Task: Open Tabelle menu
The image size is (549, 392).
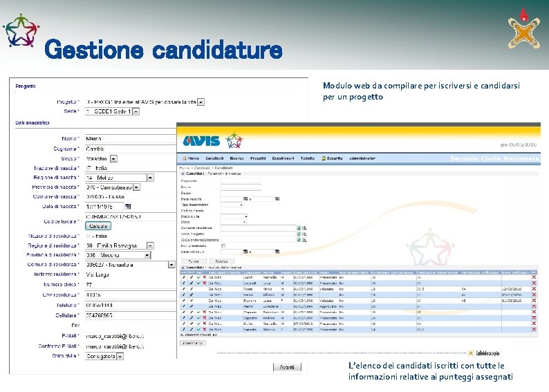Action: pyautogui.click(x=308, y=158)
